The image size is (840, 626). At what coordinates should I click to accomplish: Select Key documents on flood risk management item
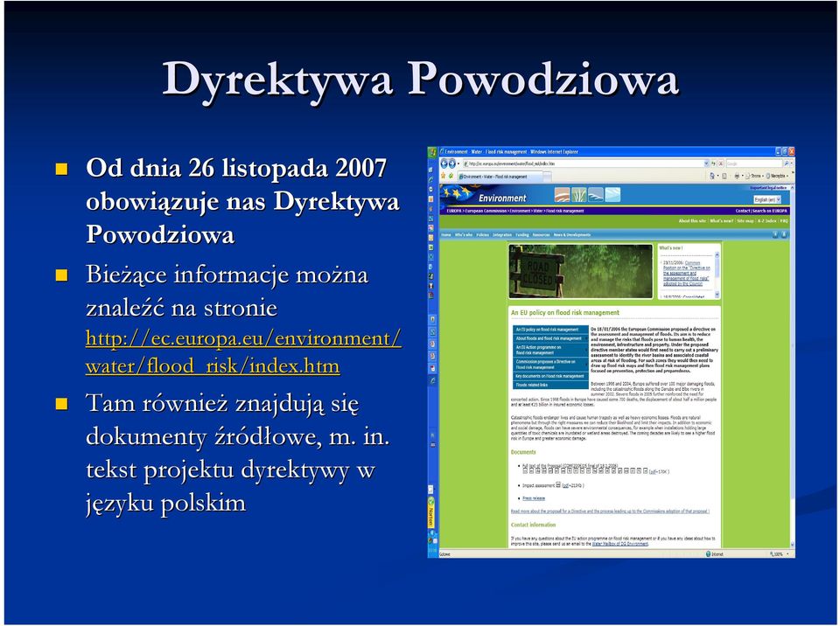(x=550, y=377)
